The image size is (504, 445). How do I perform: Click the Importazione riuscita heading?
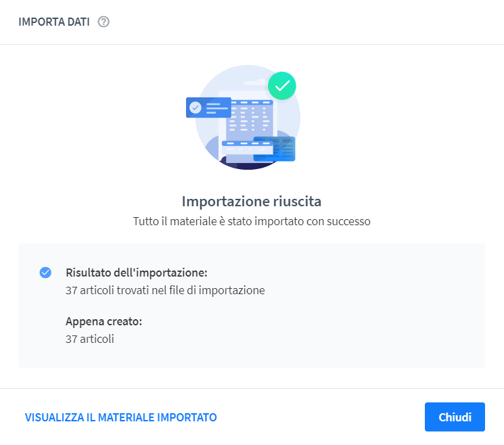[252, 202]
